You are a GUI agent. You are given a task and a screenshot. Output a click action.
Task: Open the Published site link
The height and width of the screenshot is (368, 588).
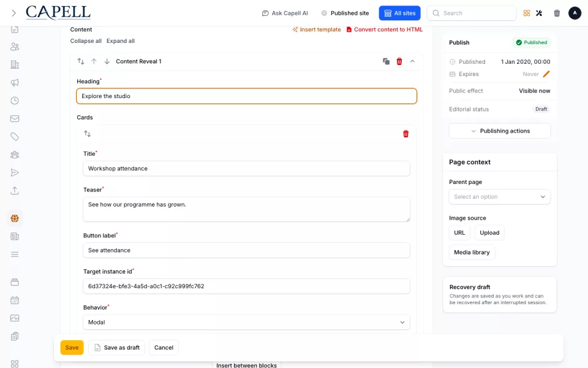(x=345, y=13)
